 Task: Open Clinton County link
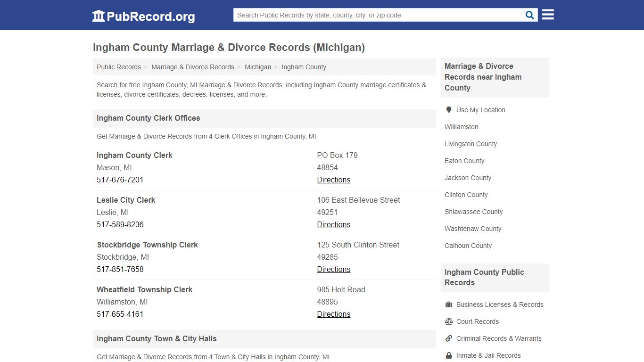pos(466,195)
